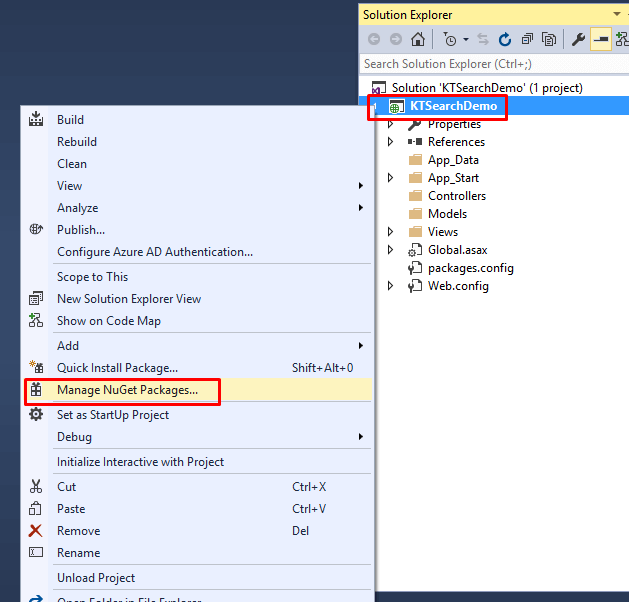Click the Web.config file icon

coord(415,286)
